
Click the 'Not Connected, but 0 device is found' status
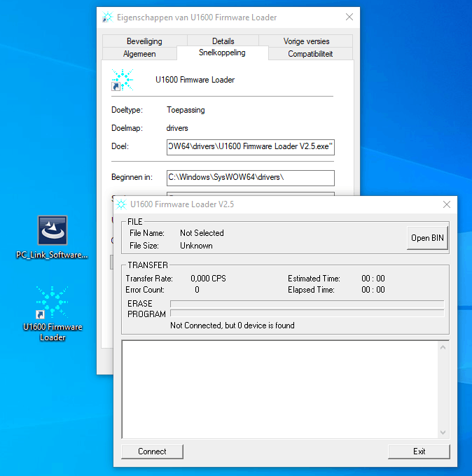232,325
